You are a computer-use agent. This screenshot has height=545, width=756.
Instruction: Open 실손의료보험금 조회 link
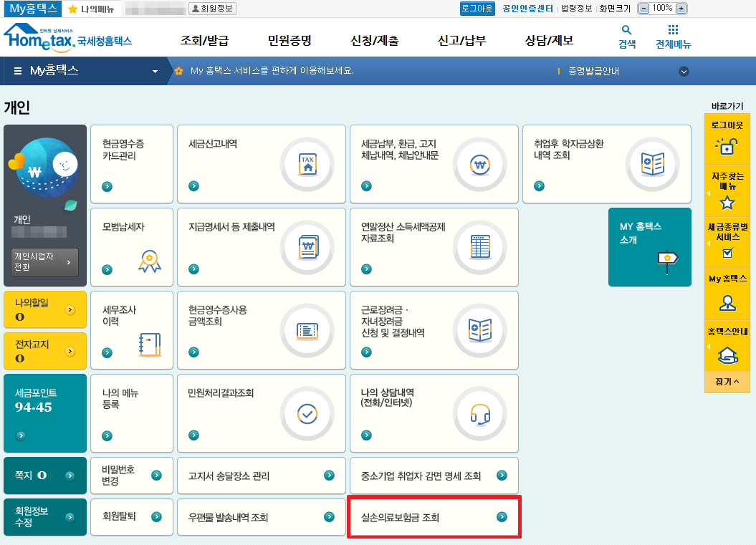point(434,517)
